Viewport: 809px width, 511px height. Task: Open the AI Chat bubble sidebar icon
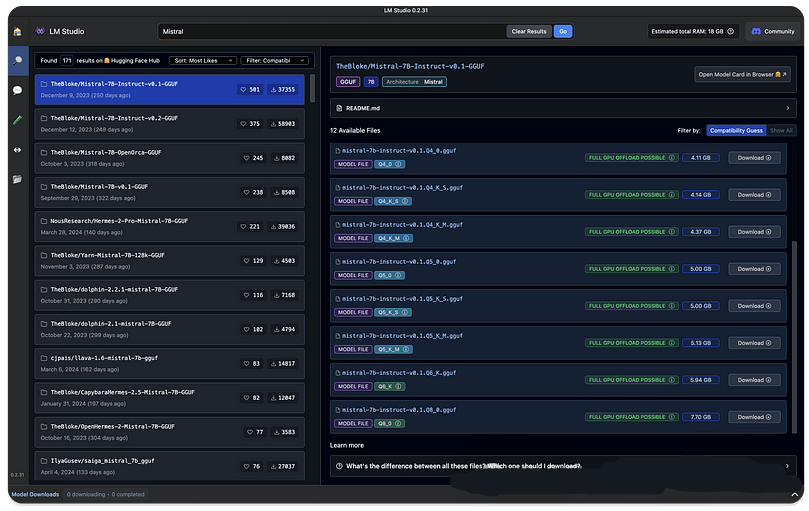point(18,90)
